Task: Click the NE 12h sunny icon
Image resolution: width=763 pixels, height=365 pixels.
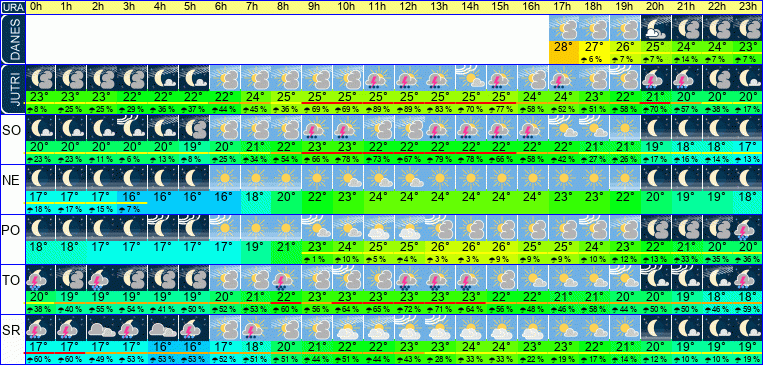Action: click(x=408, y=178)
